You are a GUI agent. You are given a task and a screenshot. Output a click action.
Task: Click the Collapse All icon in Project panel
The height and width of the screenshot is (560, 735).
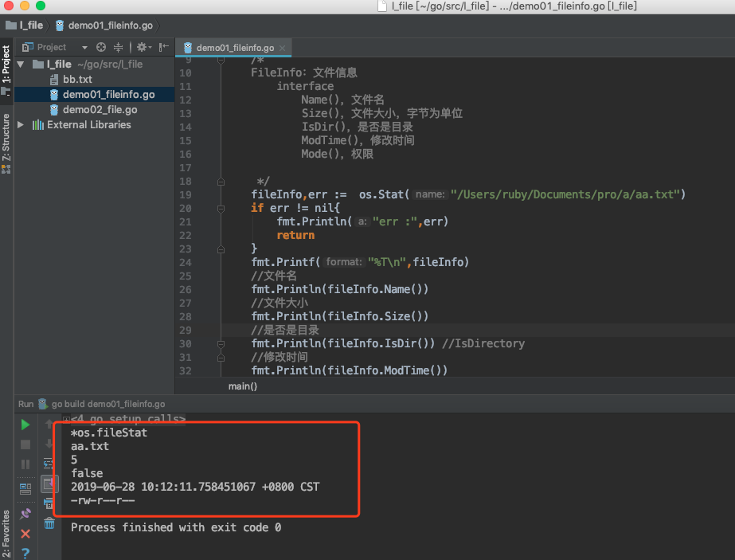point(119,47)
